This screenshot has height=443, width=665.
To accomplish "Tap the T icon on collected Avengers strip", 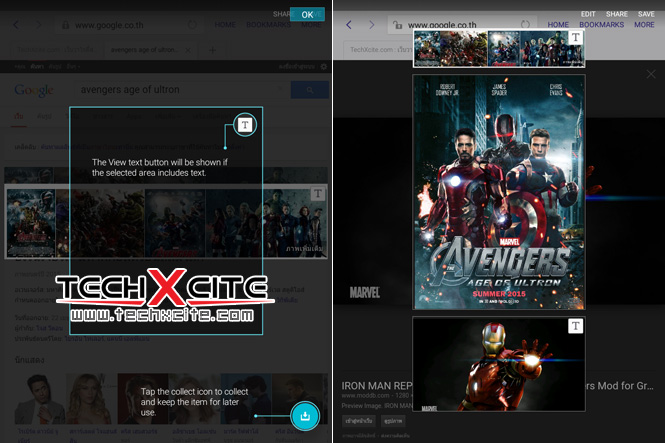I will (576, 37).
